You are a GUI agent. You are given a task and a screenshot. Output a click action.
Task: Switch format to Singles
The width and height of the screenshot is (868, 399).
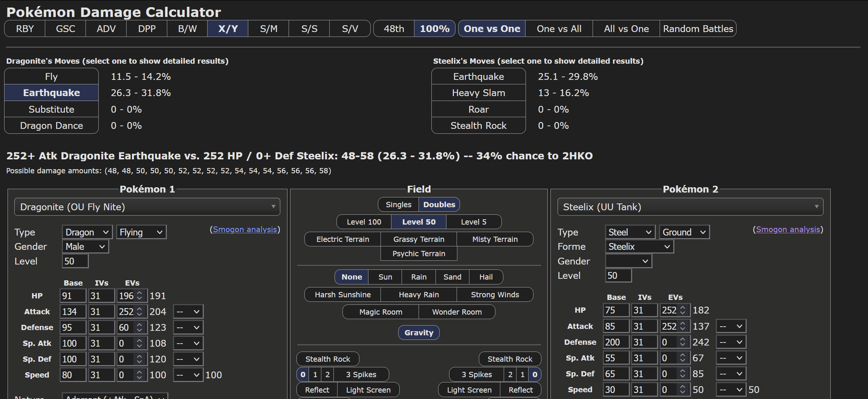click(398, 205)
